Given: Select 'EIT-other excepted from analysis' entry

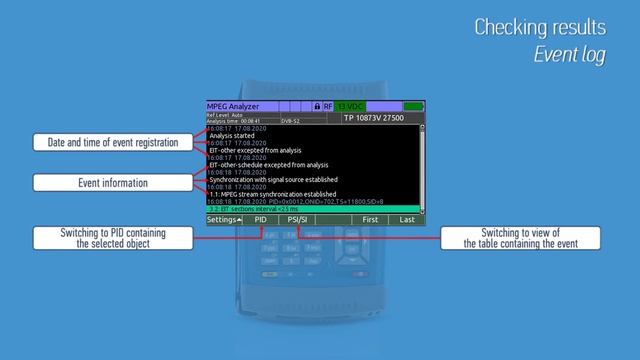Looking at the screenshot, I should pyautogui.click(x=255, y=151).
